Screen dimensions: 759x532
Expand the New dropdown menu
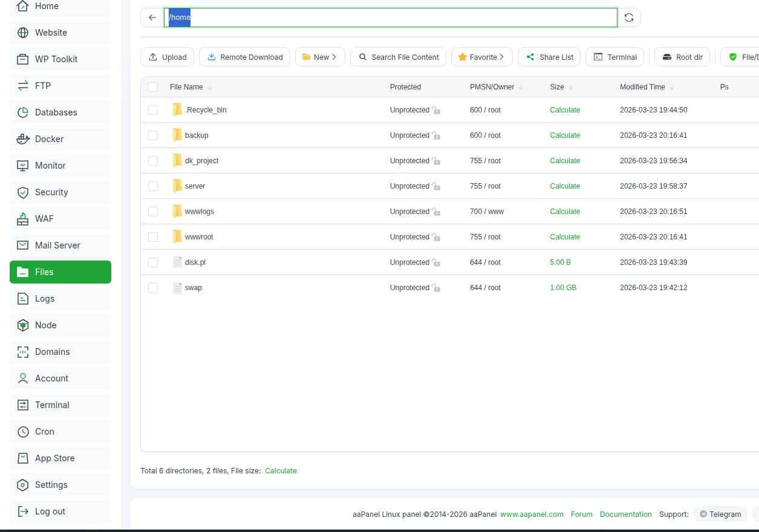tap(320, 57)
